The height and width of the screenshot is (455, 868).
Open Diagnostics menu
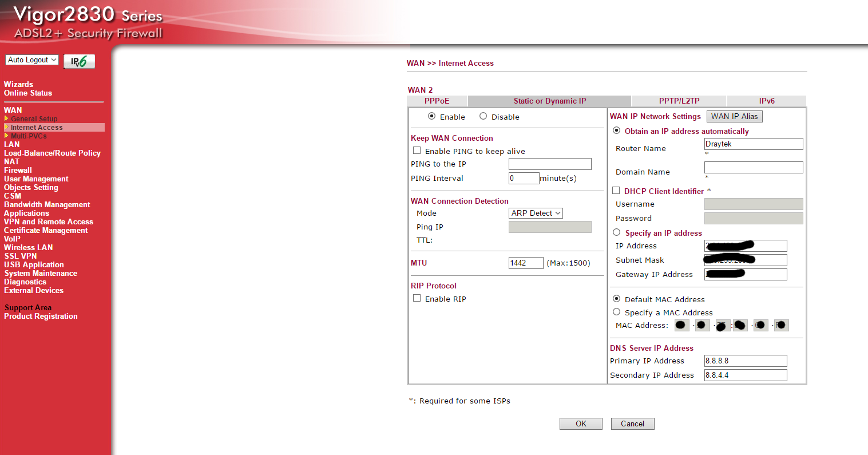coord(25,282)
